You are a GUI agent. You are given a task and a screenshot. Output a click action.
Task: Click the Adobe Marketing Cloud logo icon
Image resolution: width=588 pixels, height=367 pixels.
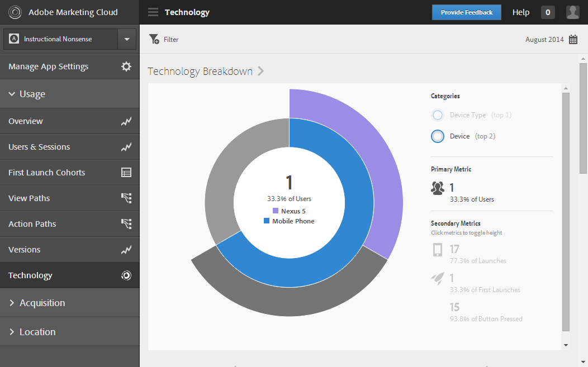point(15,12)
